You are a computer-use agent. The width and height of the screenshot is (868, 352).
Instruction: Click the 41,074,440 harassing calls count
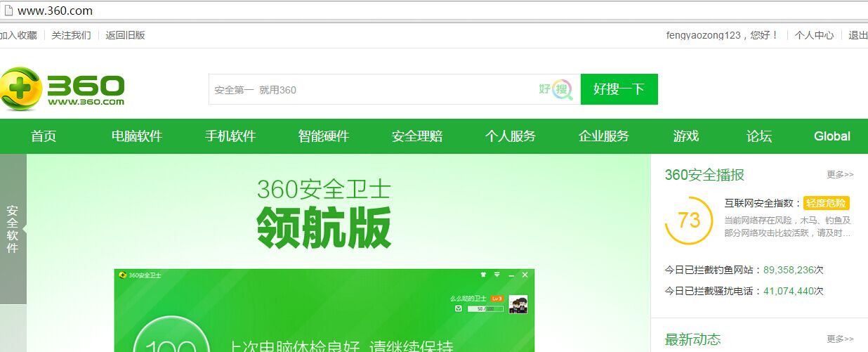pos(789,291)
